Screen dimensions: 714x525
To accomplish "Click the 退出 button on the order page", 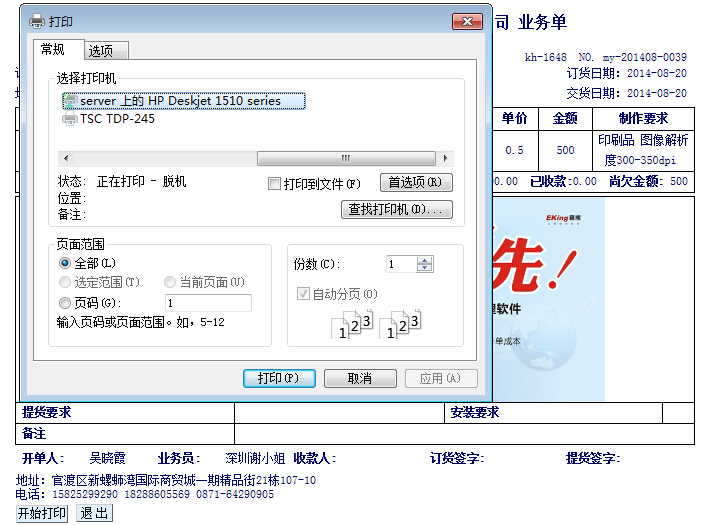I will click(x=94, y=513).
